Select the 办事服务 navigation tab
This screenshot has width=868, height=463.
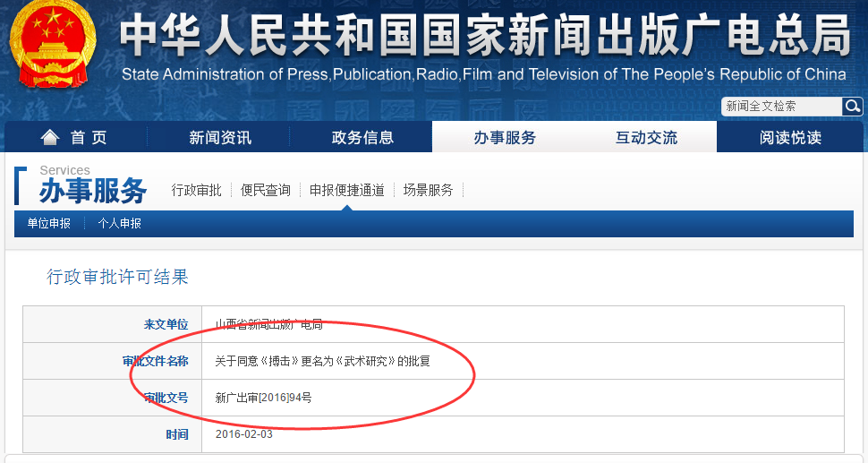[505, 137]
